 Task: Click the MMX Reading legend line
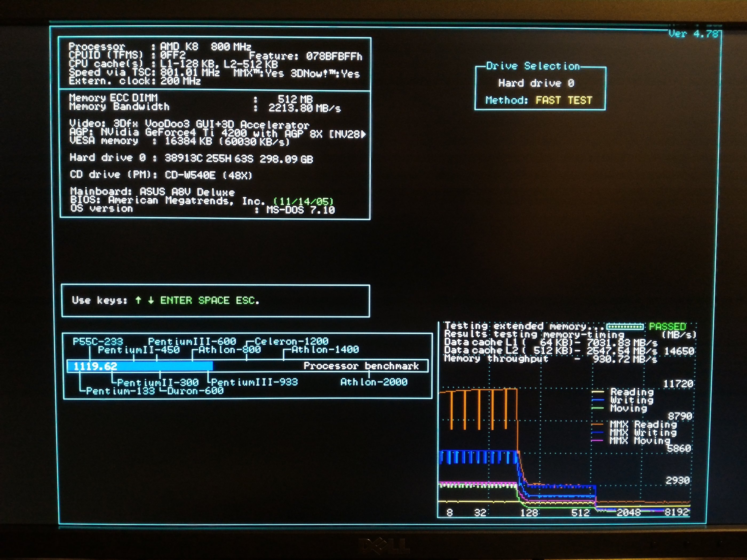point(597,424)
